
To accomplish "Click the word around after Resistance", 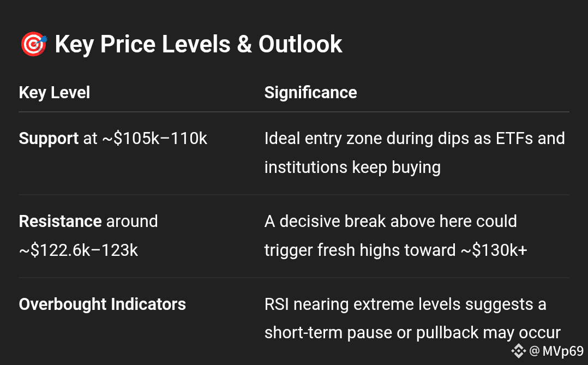I will (132, 222).
